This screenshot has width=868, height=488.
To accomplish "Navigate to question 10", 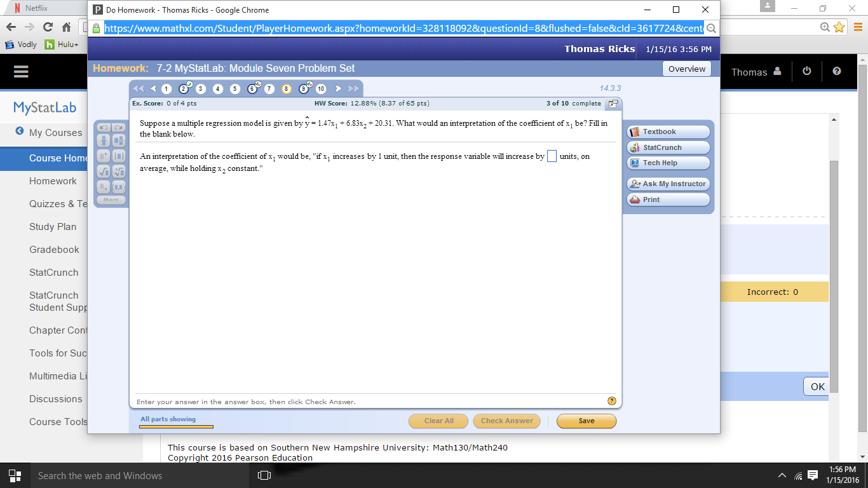I will click(x=321, y=89).
